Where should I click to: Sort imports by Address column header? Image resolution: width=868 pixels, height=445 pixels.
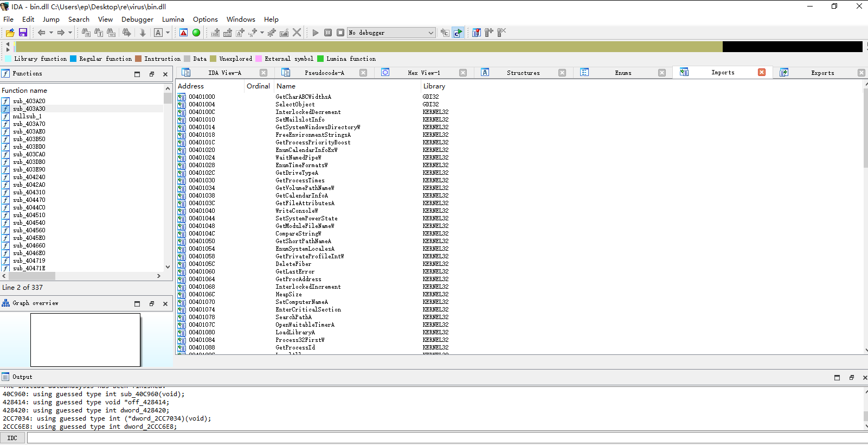tap(210, 86)
